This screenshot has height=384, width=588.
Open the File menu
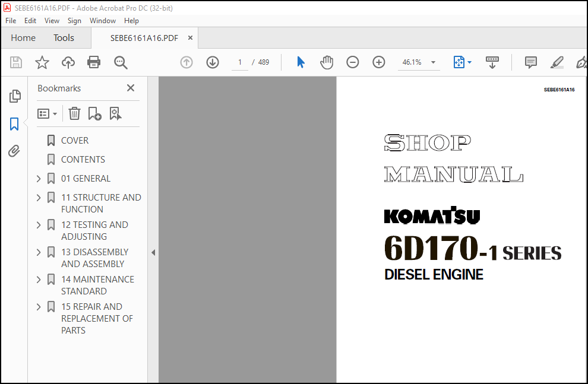[11, 21]
